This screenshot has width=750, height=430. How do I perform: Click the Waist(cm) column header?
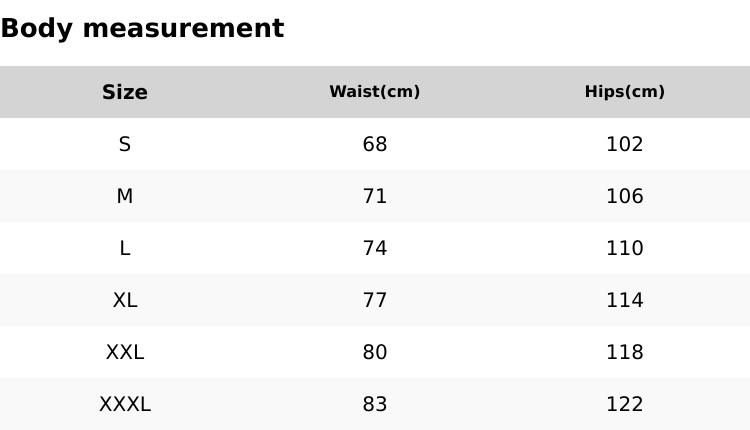[375, 92]
